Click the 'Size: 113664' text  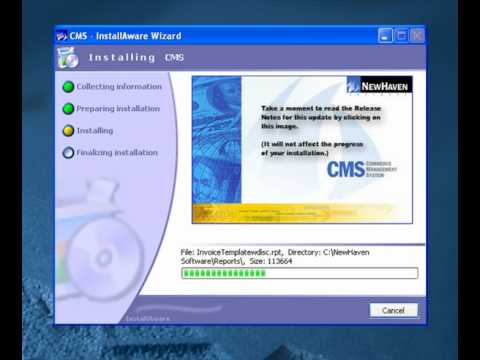271,261
